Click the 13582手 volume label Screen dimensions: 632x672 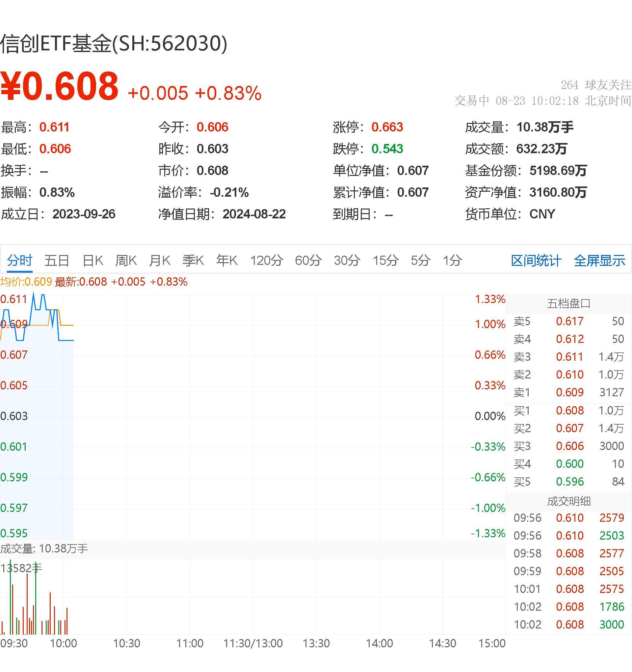tap(21, 568)
